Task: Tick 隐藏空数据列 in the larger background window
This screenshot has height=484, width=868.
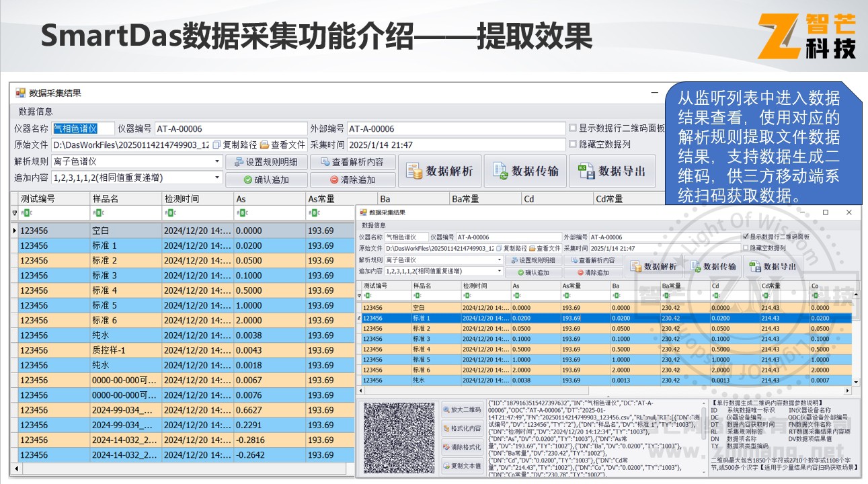Action: pos(573,144)
